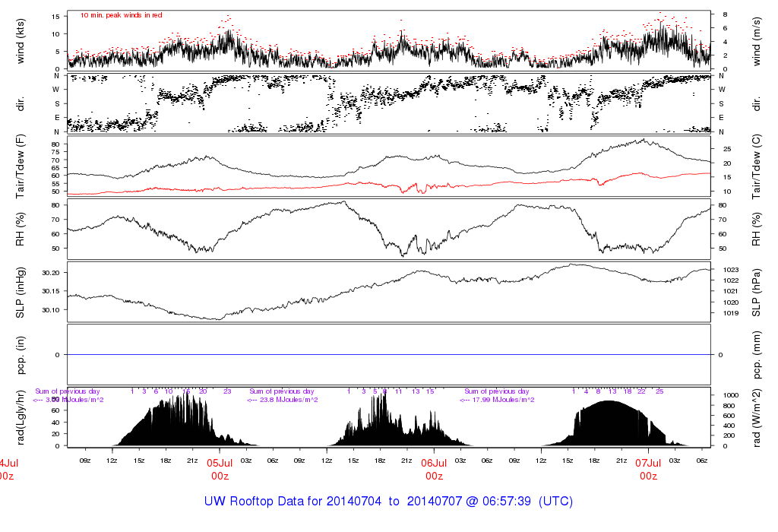Click the right 'SLP (hPa)' axis label
This screenshot has width=778, height=532.
[x=756, y=292]
